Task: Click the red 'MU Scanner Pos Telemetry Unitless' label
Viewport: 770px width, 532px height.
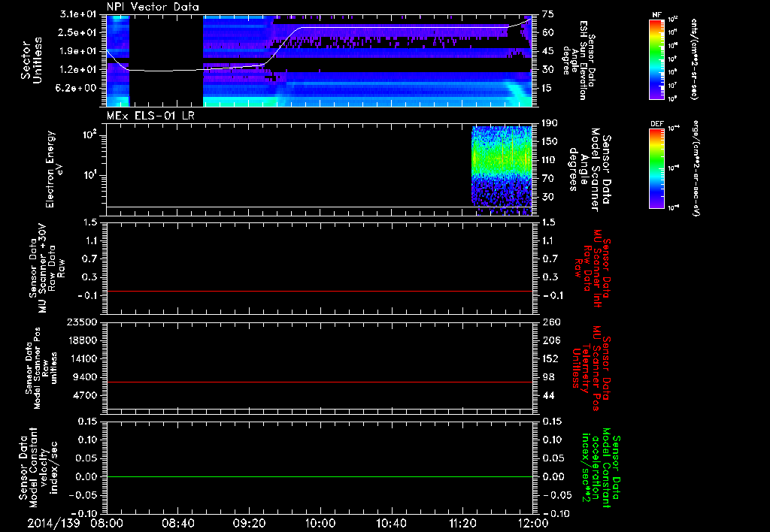Action: click(591, 368)
